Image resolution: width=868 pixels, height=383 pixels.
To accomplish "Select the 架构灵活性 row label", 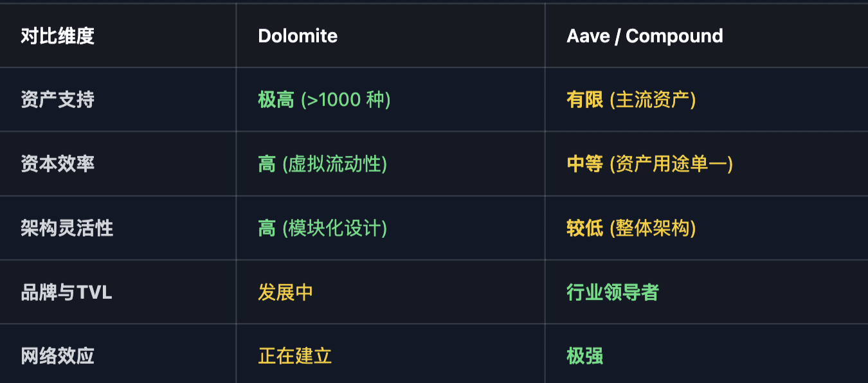I will (67, 228).
